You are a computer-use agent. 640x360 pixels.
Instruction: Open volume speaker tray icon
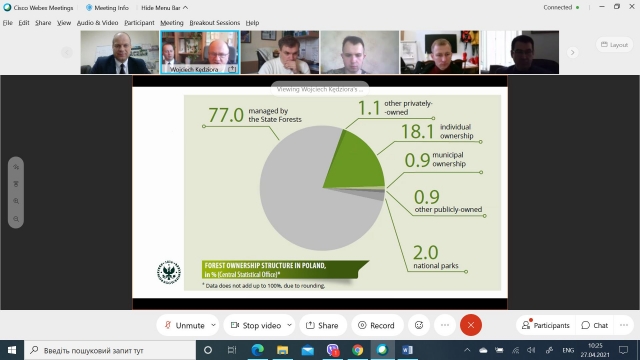pos(531,350)
